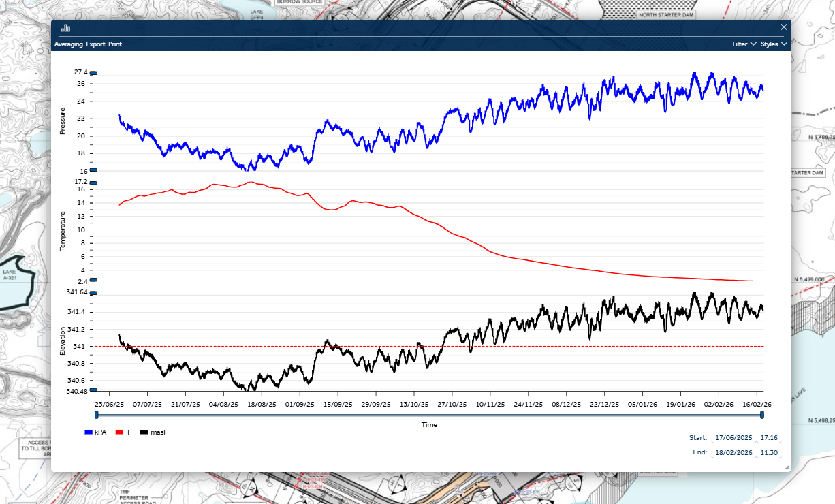Image resolution: width=835 pixels, height=504 pixels.
Task: Click the bar chart icon in the title bar
Action: (65, 28)
